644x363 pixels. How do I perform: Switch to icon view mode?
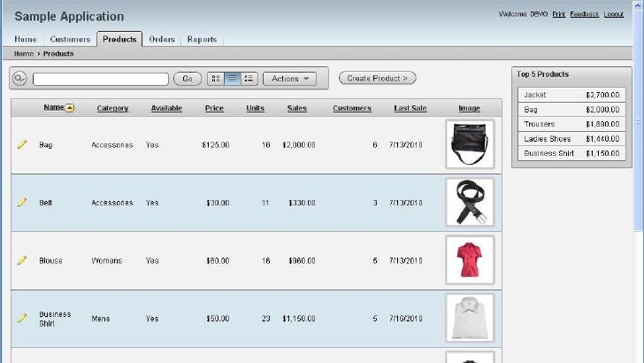click(x=216, y=79)
